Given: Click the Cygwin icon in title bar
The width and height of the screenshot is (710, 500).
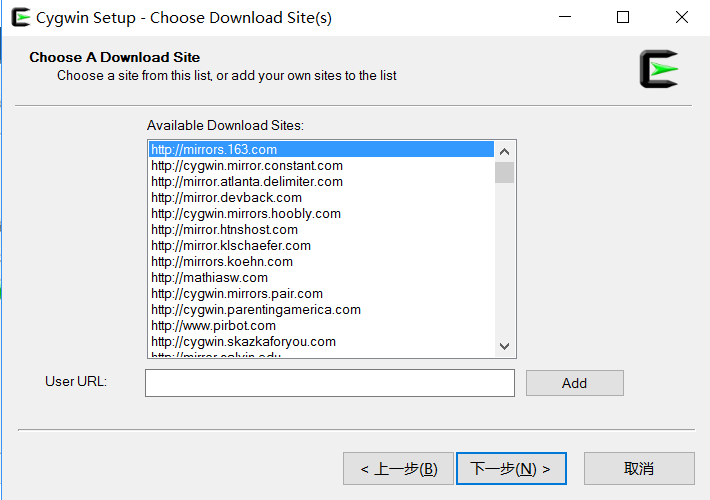Looking at the screenshot, I should click(20, 18).
